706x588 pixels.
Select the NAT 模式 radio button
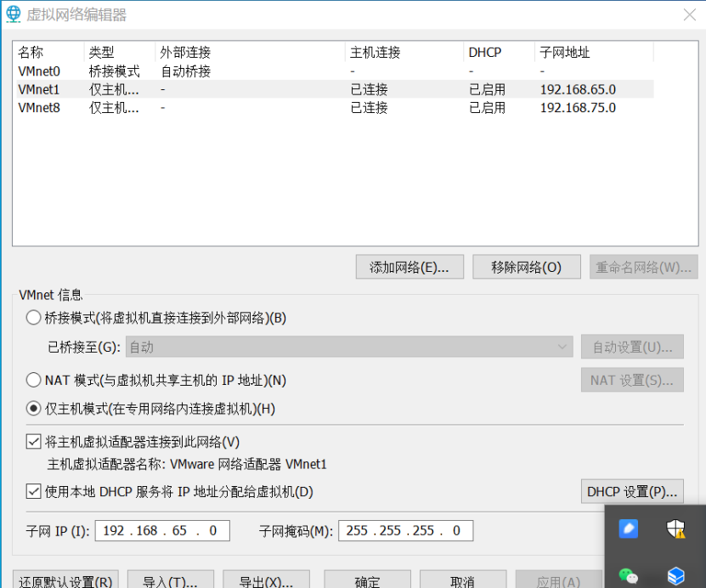click(x=34, y=380)
